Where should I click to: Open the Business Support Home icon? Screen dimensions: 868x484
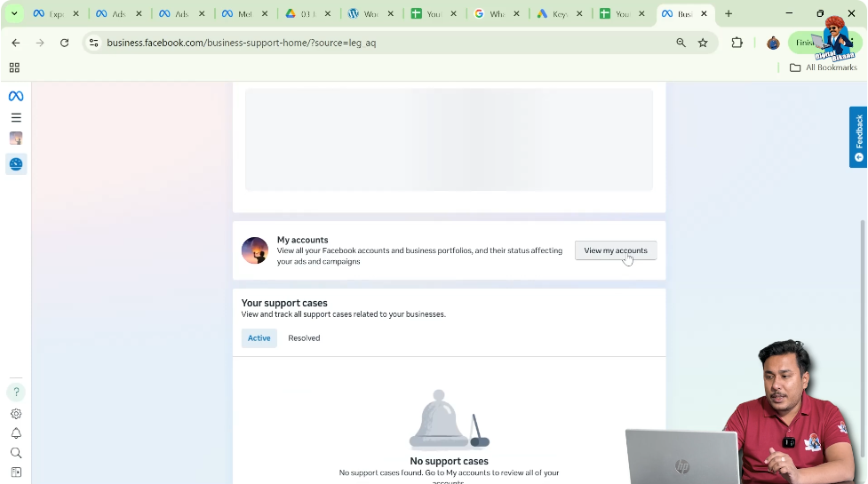click(x=16, y=163)
